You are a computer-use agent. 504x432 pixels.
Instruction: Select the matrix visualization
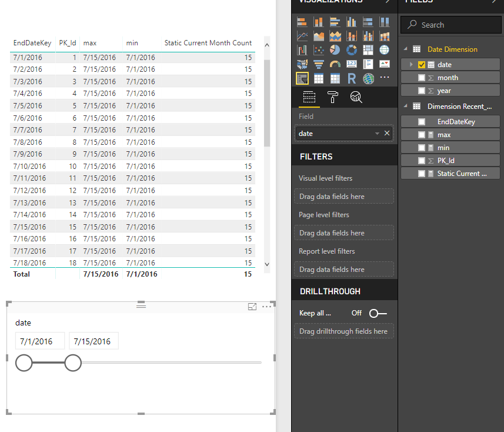tap(335, 78)
